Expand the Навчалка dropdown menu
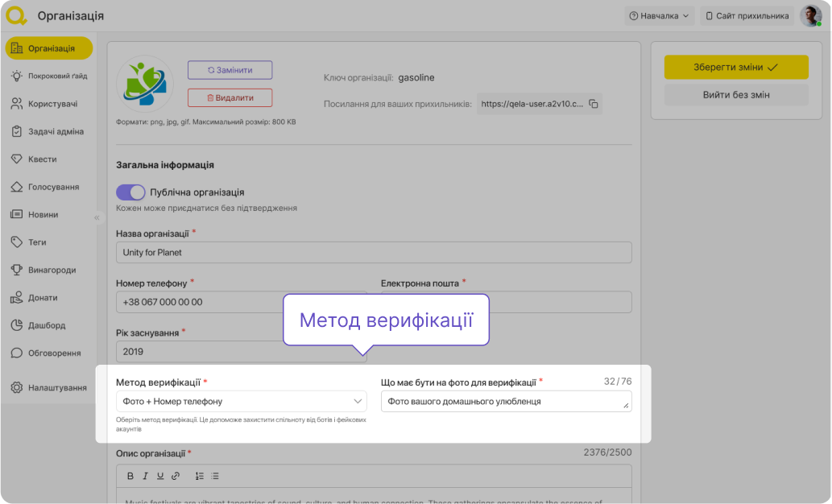This screenshot has height=504, width=832. click(x=660, y=15)
